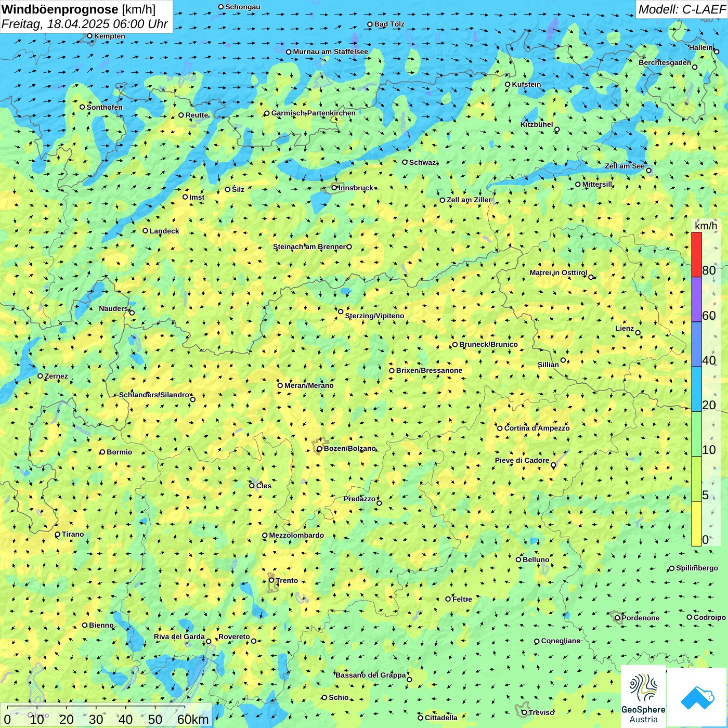Click the red 80 km/h legend color

pos(696,254)
